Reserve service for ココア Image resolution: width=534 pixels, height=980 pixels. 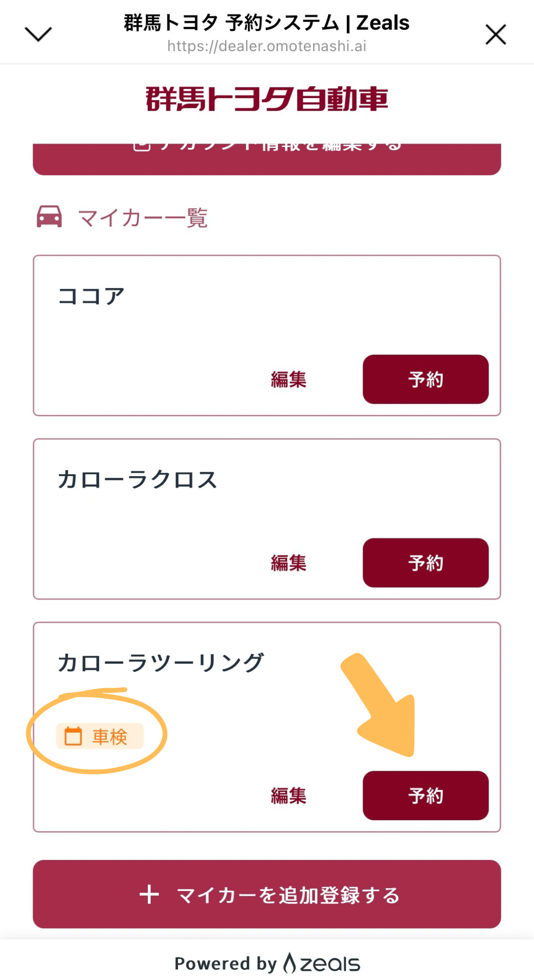point(425,379)
